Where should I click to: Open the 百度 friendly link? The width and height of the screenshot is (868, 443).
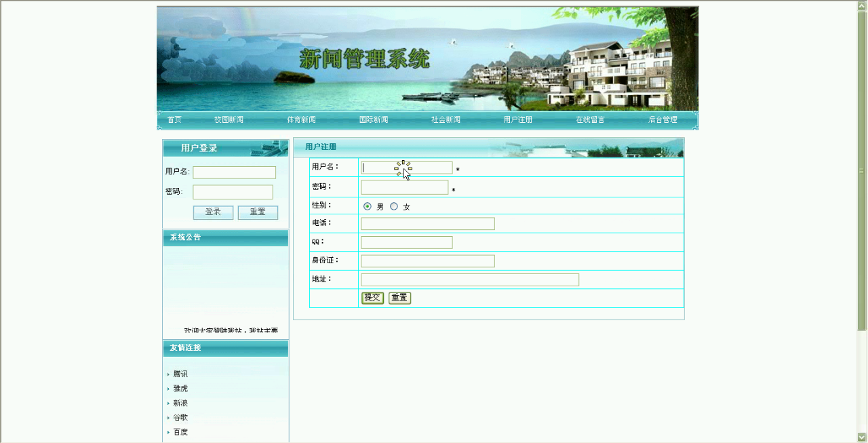point(180,432)
